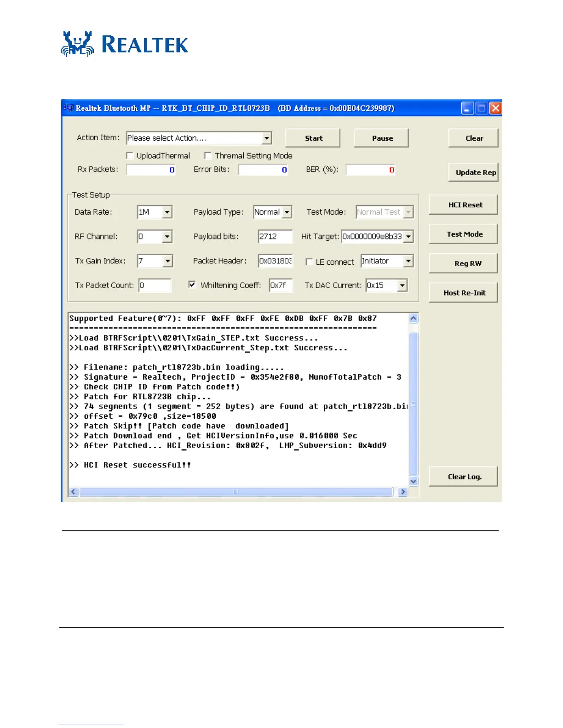Click the Tx Packet Count field
Screen dimensions: 563x728
(x=155, y=285)
